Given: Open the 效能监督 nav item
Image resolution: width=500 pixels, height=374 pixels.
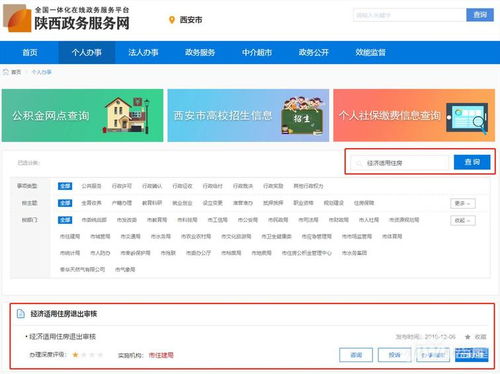Looking at the screenshot, I should click(x=370, y=52).
